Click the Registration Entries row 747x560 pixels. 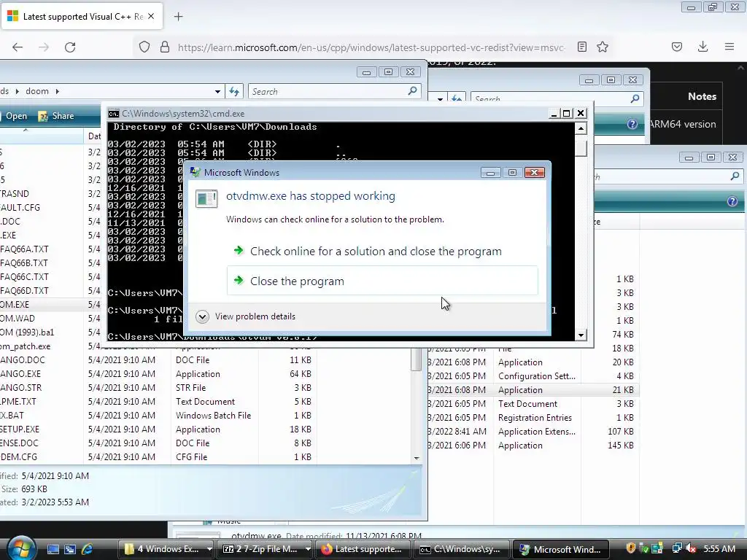[x=533, y=418]
